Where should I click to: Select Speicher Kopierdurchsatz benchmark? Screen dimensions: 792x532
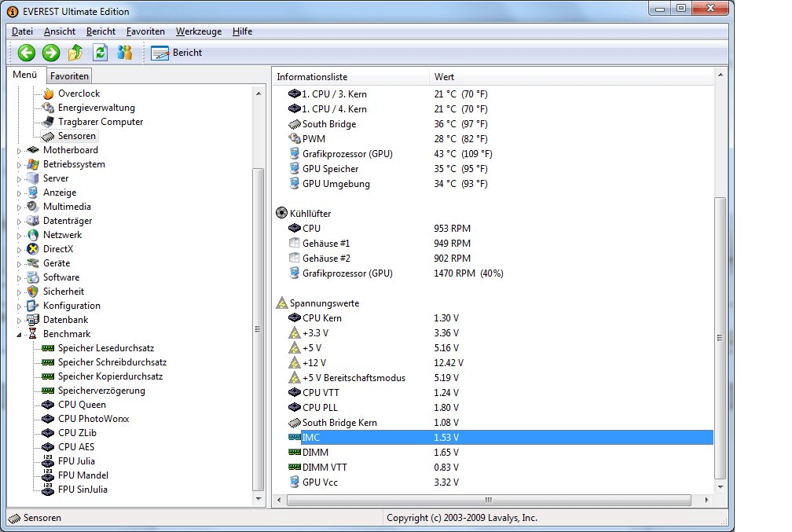coord(110,376)
